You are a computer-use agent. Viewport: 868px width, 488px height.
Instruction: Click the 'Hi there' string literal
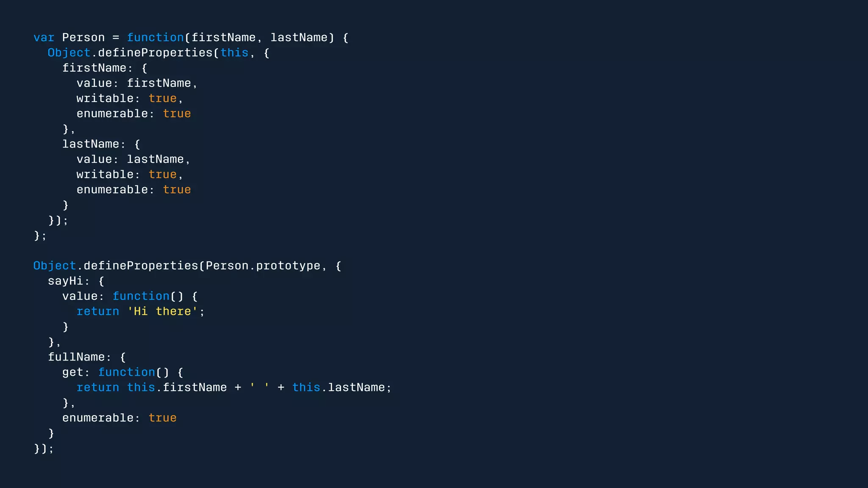[163, 312]
